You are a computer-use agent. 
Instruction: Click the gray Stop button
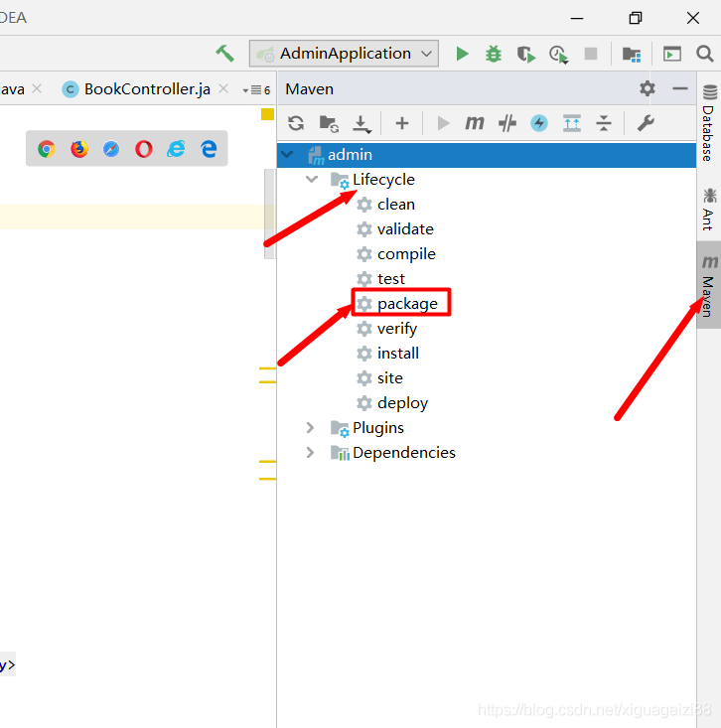tap(591, 54)
